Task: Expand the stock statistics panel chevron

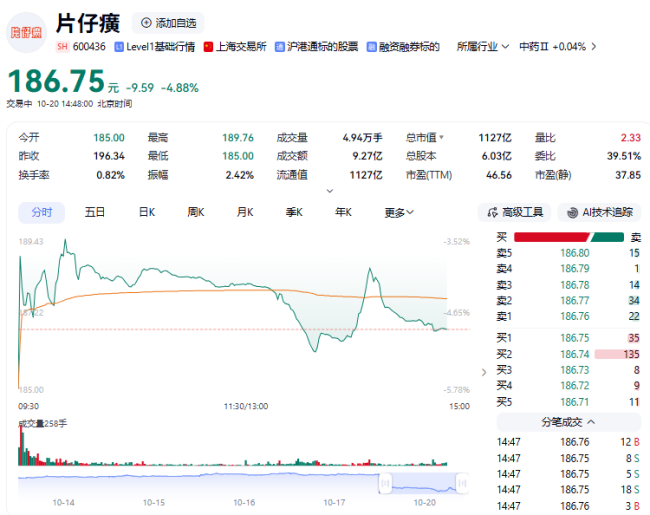Action: pyautogui.click(x=329, y=190)
